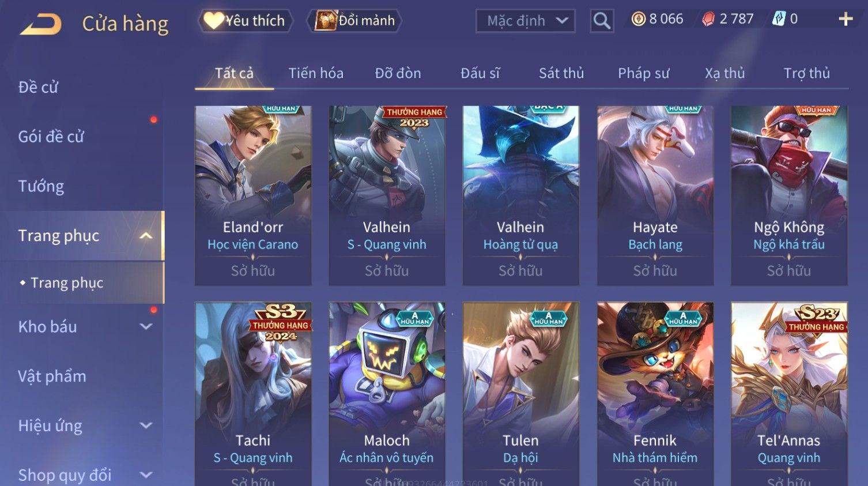
Task: Select the Tiến hóa tab
Action: [316, 73]
